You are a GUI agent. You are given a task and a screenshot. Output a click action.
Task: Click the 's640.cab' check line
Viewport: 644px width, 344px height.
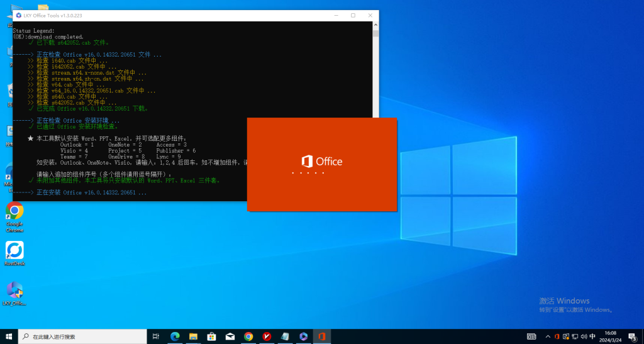click(x=68, y=96)
